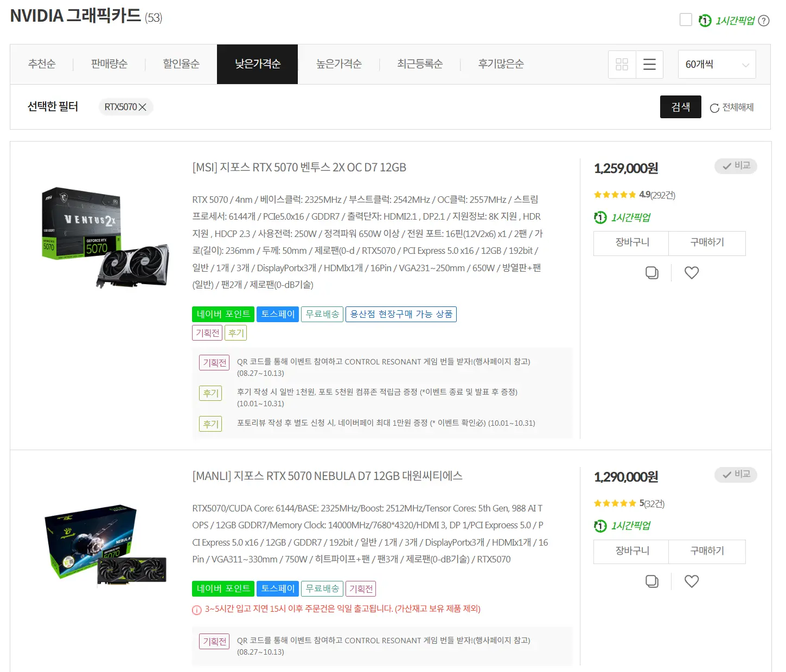Screen dimensions: 786x672
Task: Click MSI Ventus 2X product box image
Action: point(105,238)
